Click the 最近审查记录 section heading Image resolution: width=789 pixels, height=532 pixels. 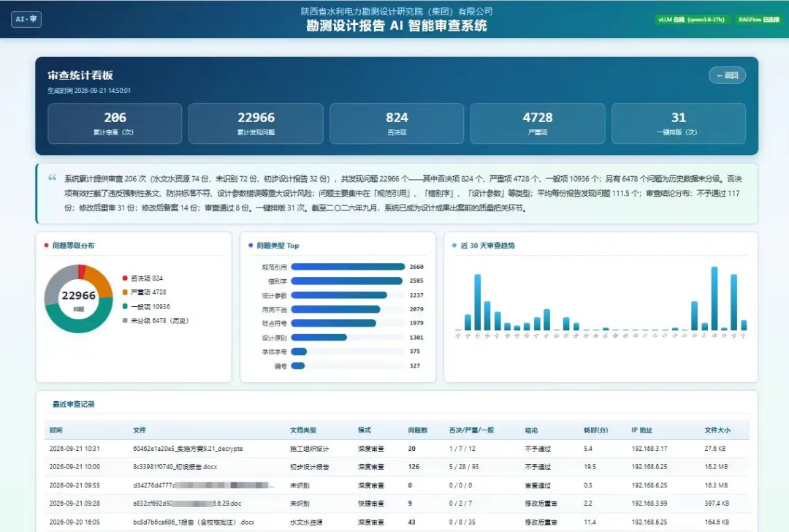(74, 404)
